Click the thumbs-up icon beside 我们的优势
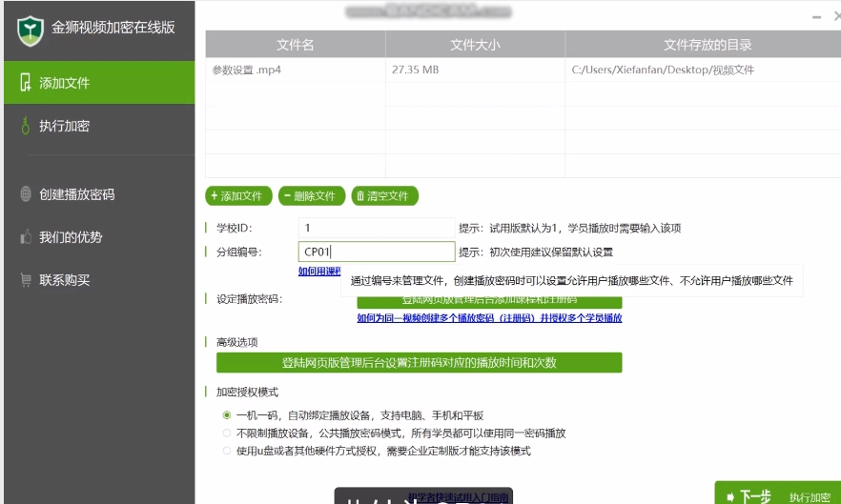841x504 pixels. click(25, 236)
